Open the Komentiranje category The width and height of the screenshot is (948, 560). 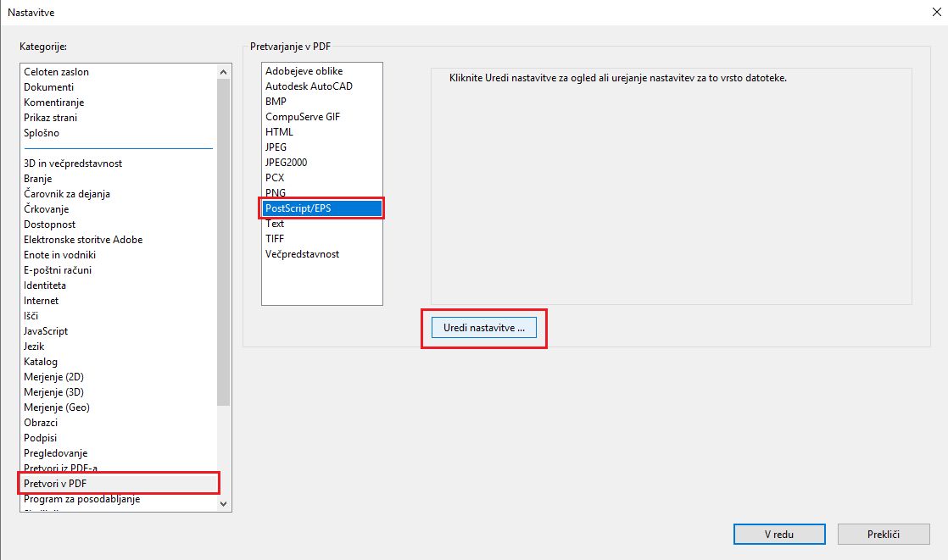click(53, 103)
